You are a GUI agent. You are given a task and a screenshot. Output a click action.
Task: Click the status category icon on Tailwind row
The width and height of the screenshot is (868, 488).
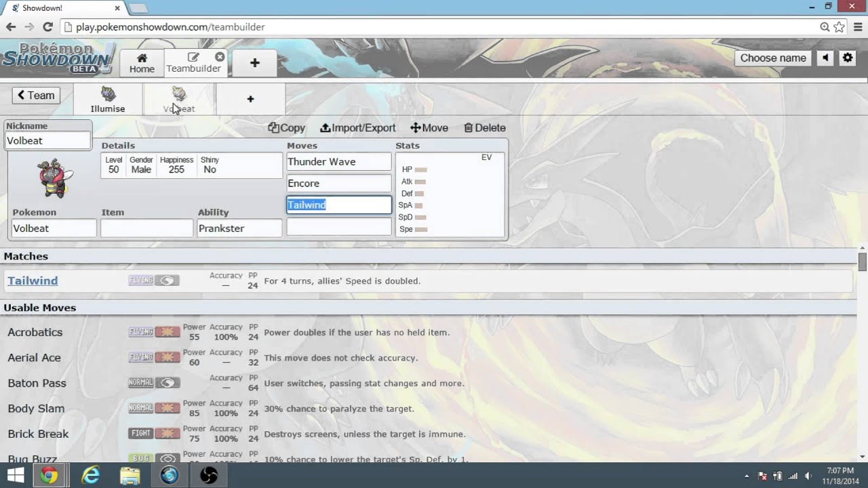coord(167,281)
